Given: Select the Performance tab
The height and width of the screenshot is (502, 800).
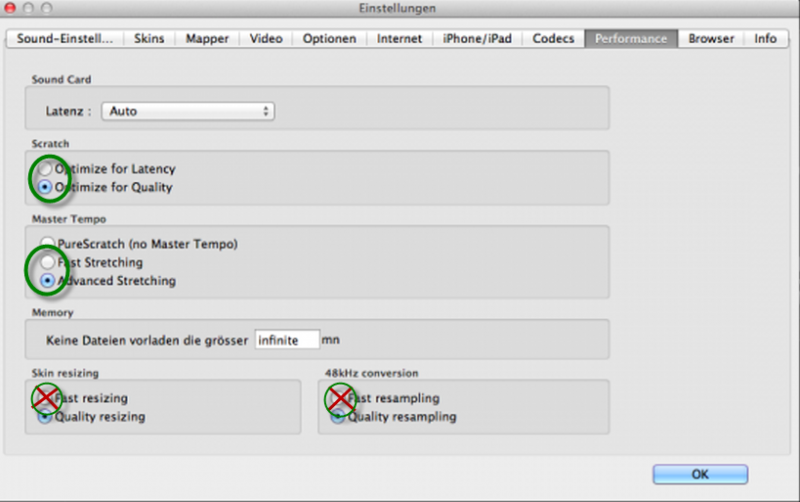Looking at the screenshot, I should pos(631,39).
